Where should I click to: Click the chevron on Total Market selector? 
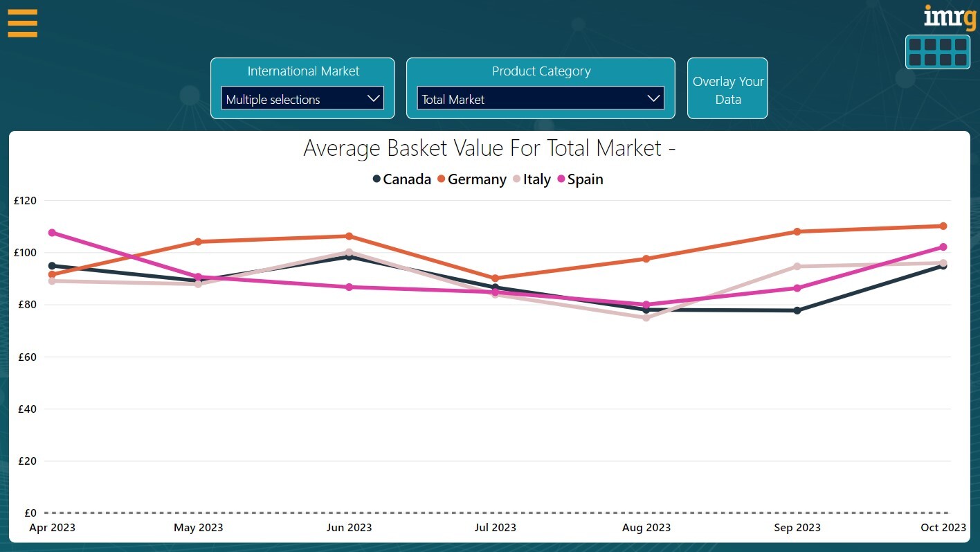pyautogui.click(x=653, y=98)
